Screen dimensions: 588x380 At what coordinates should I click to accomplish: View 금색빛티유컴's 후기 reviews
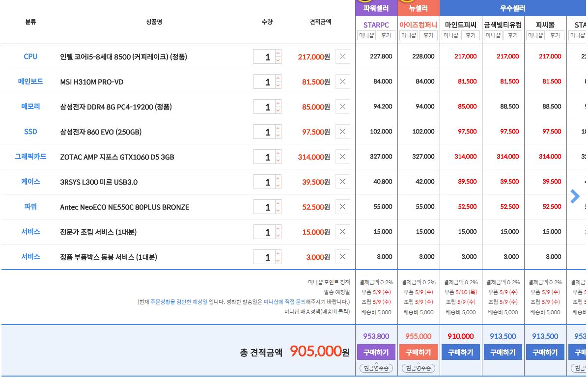[x=513, y=35]
